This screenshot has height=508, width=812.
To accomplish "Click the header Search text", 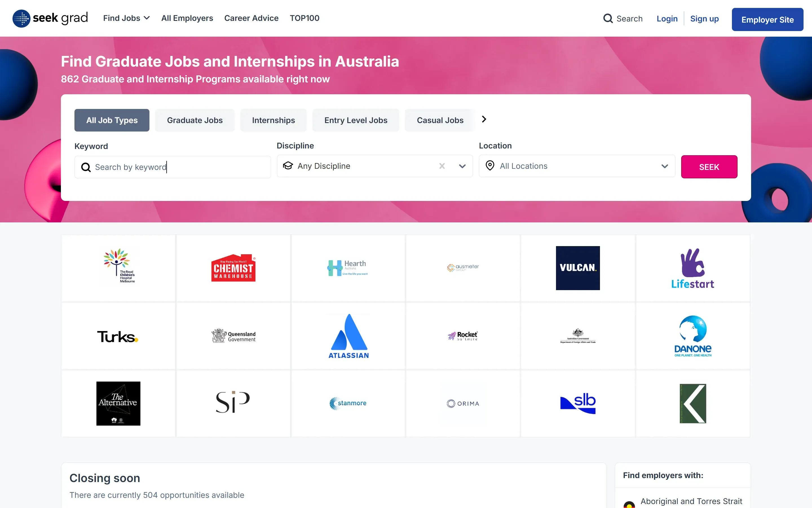I will point(630,18).
